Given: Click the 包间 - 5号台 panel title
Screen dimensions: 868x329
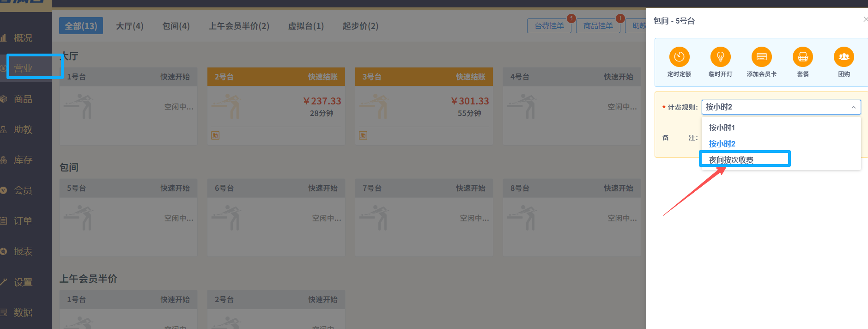Looking at the screenshot, I should coord(674,21).
